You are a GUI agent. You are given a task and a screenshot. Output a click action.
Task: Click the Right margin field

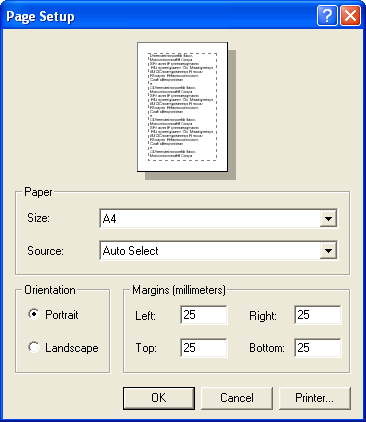point(318,315)
